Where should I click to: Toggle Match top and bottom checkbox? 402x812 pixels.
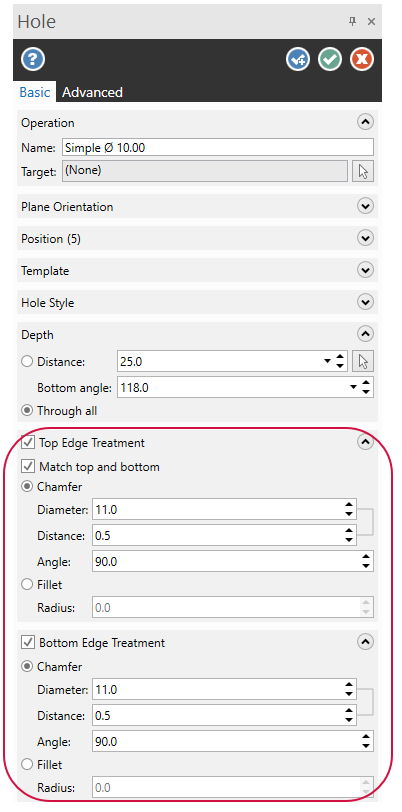(x=27, y=467)
